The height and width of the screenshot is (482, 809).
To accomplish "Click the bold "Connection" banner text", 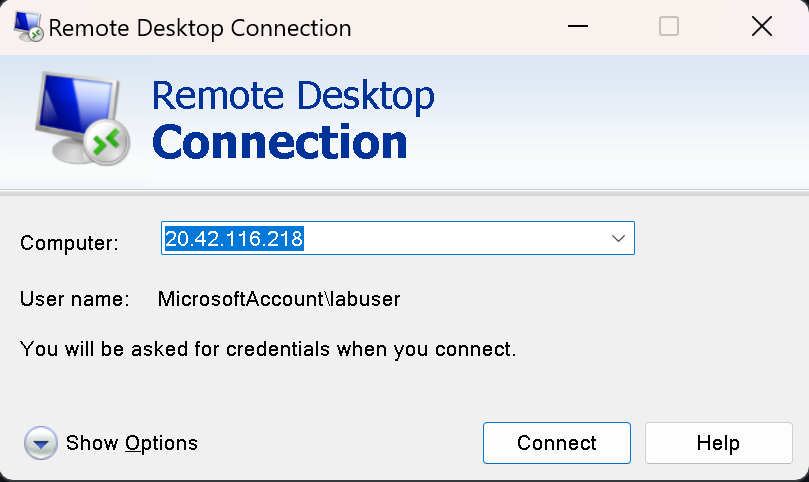I will [280, 142].
